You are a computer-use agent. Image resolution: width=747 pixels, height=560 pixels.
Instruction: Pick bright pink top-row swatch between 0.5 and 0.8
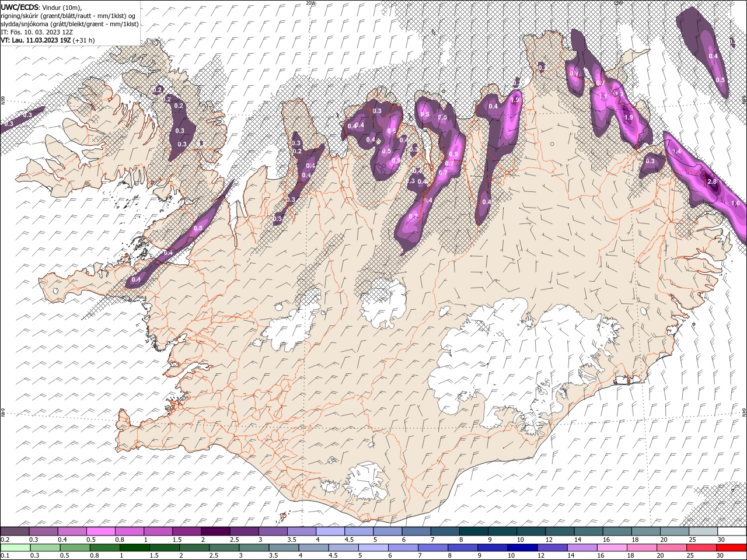pos(100,531)
